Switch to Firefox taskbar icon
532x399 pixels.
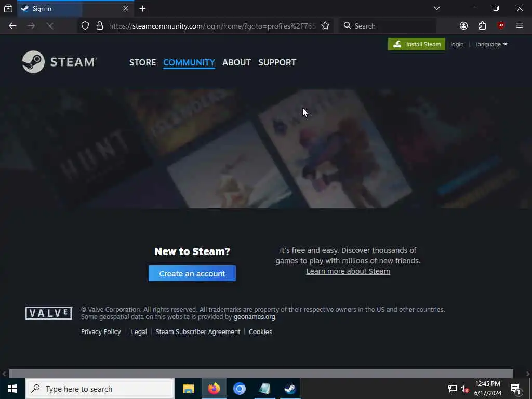click(x=214, y=389)
